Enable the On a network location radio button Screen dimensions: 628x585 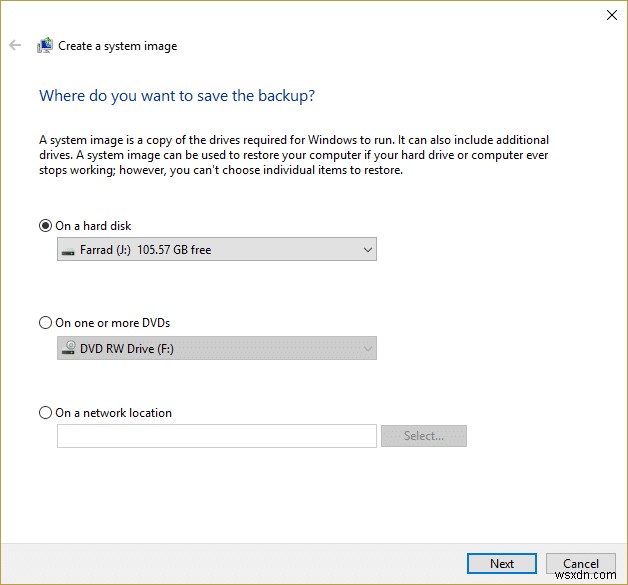point(45,413)
